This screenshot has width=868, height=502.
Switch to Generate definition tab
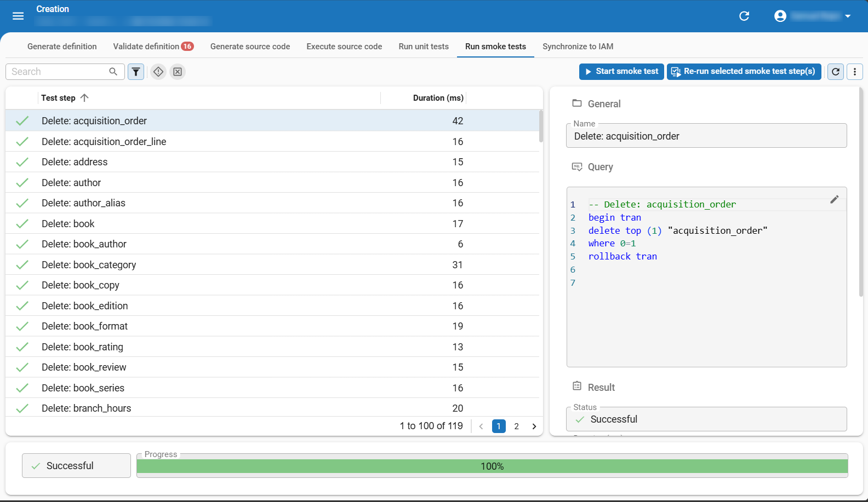click(62, 47)
